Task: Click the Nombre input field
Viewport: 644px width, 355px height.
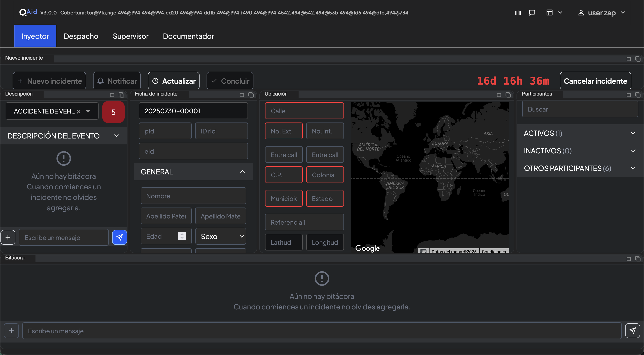Action: coord(193,196)
